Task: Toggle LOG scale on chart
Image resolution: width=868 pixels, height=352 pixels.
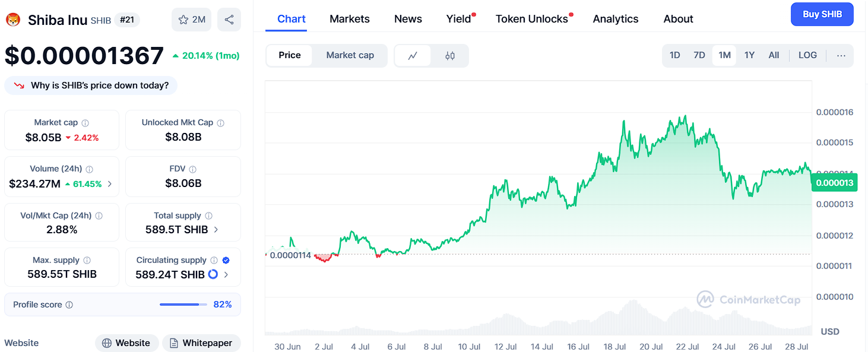Action: [x=807, y=55]
